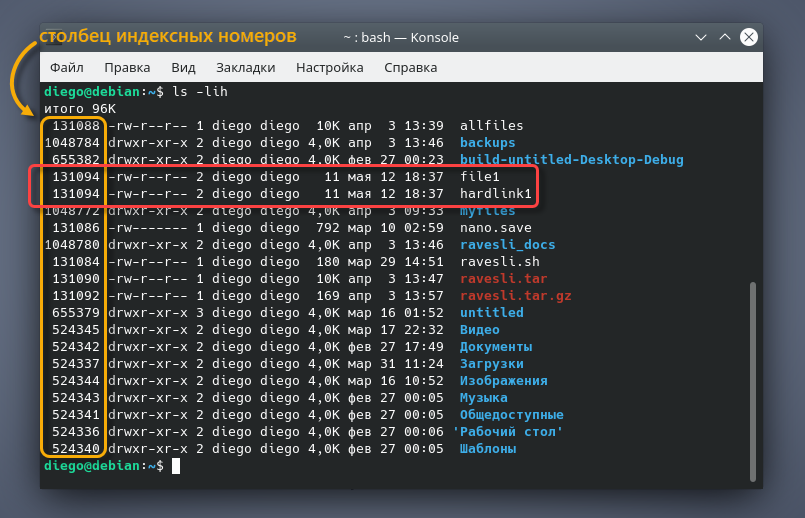Click the cursor at the bottom prompt
The height and width of the screenshot is (518, 805).
(x=176, y=467)
